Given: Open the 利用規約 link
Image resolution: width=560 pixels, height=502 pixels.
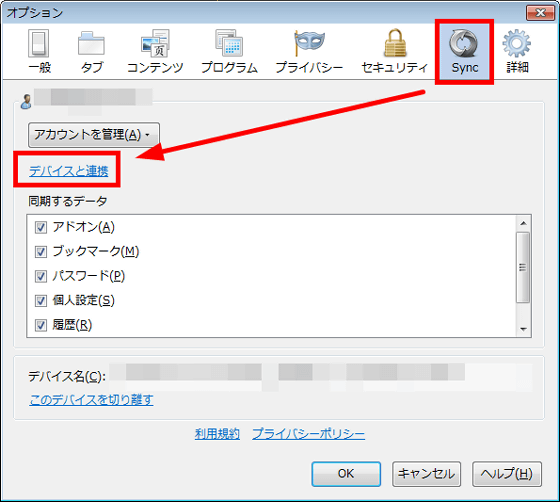Looking at the screenshot, I should pos(217,434).
